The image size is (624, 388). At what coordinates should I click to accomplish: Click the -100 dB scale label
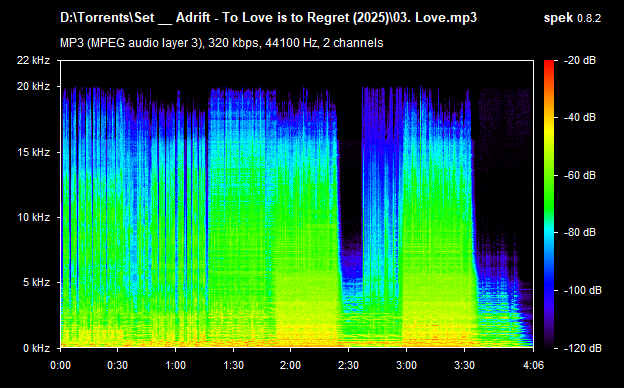[x=583, y=290]
